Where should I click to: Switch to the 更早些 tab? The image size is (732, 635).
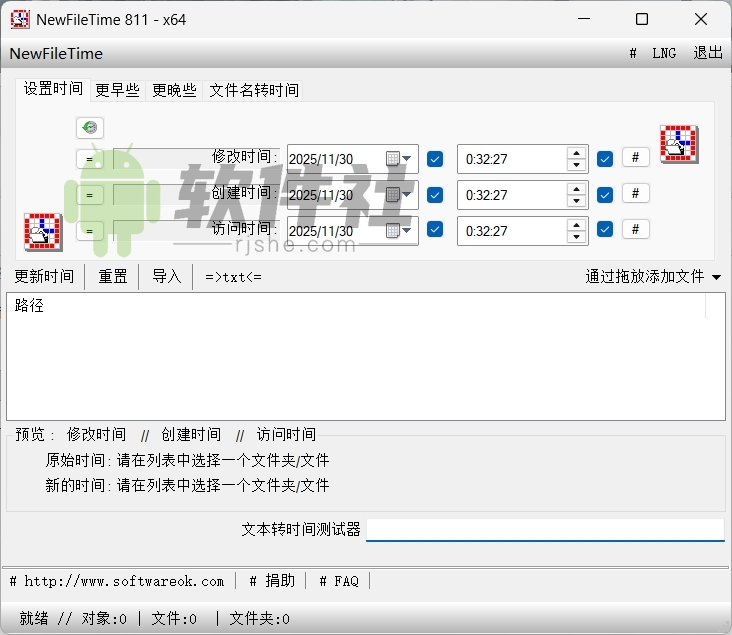click(117, 90)
